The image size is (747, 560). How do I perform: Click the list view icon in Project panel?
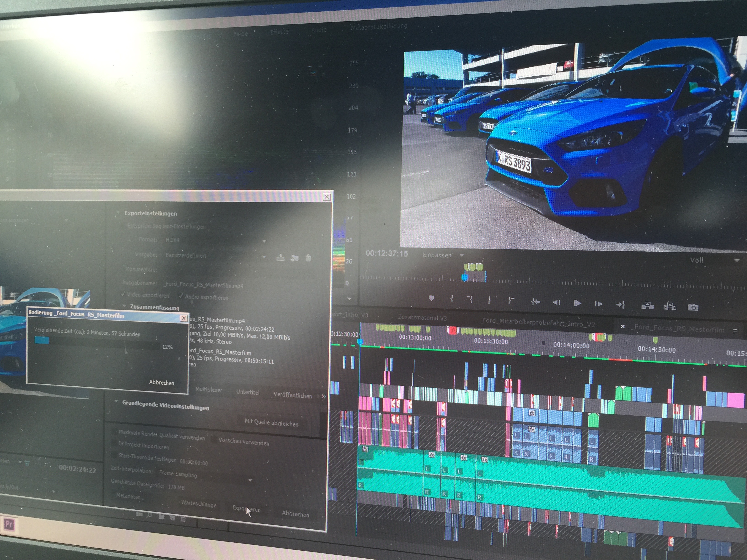click(x=139, y=514)
